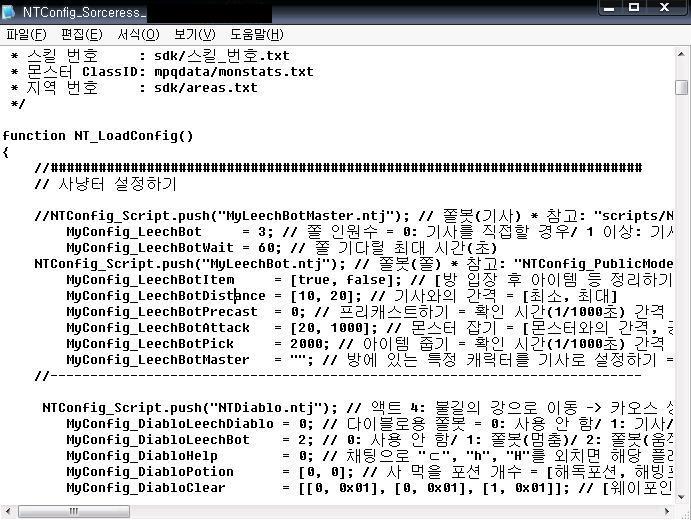
Task: Click the vertical scrollbar up arrow
Action: tap(681, 54)
